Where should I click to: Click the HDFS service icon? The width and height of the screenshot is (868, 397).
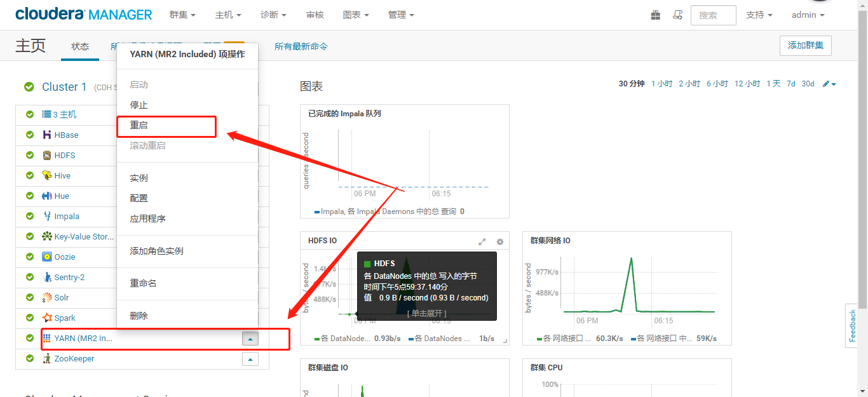click(46, 155)
